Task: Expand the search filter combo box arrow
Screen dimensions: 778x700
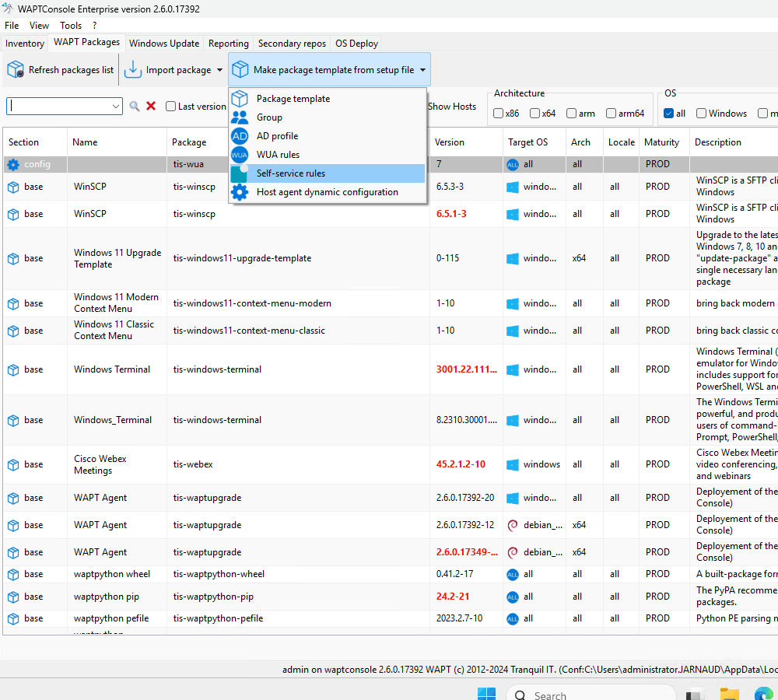Action: 116,106
